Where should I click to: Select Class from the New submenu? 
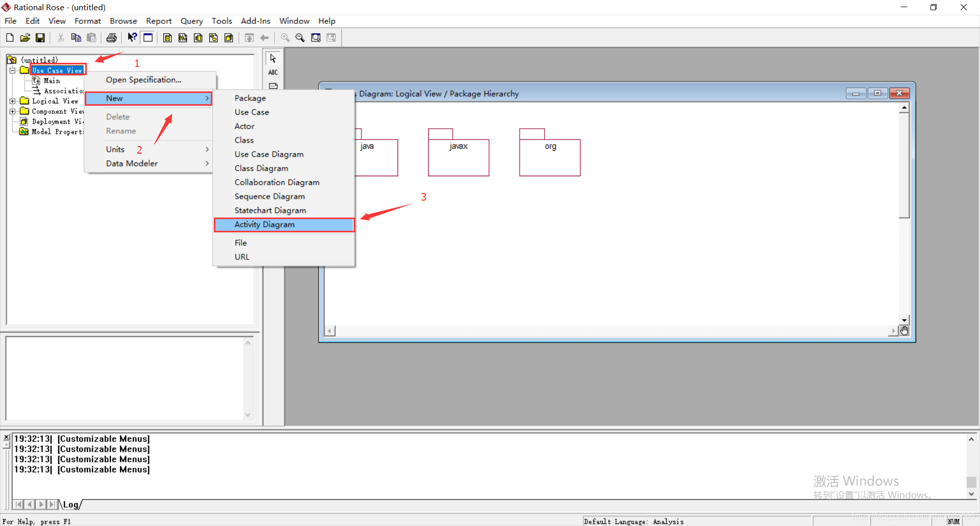(x=284, y=140)
